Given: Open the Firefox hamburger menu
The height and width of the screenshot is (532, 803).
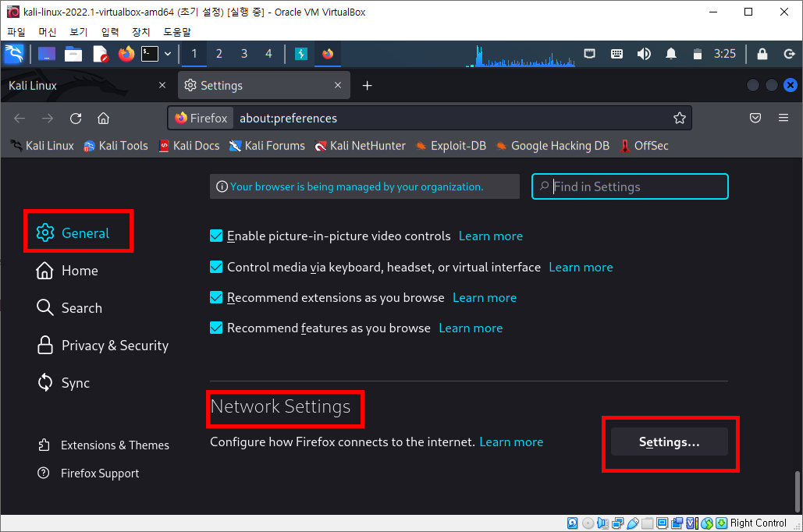Looking at the screenshot, I should click(783, 119).
